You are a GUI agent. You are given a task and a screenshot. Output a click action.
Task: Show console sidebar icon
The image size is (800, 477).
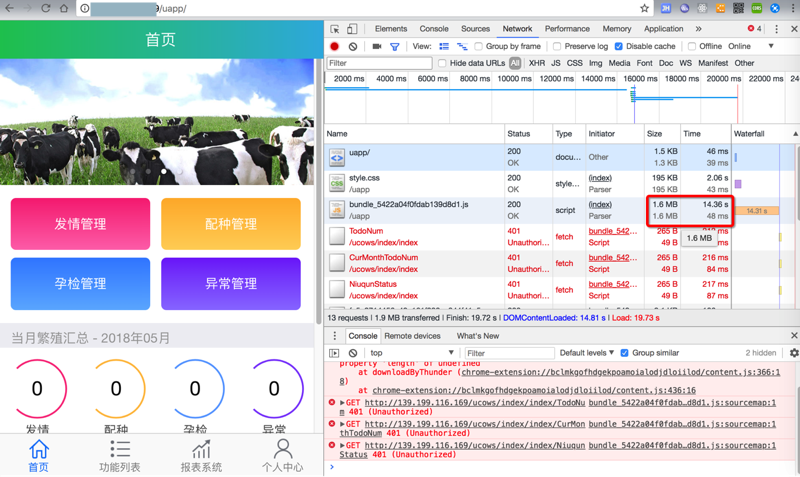[334, 353]
